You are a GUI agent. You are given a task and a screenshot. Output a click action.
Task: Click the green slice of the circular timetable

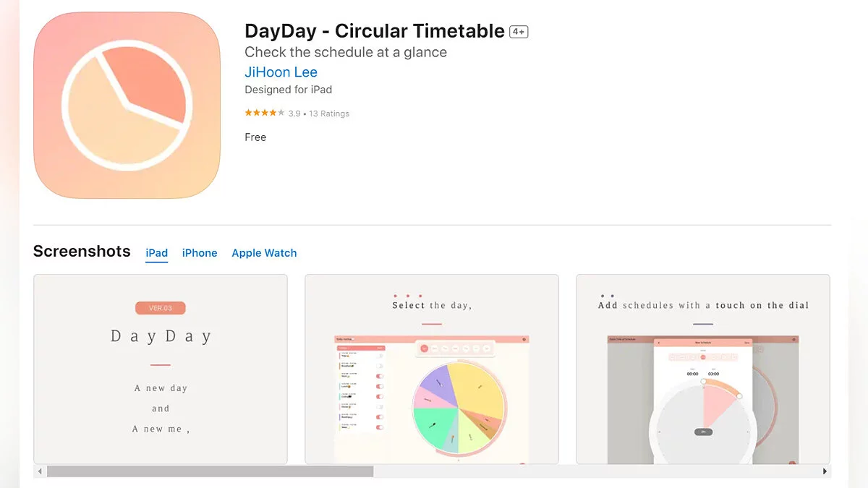[x=434, y=427]
